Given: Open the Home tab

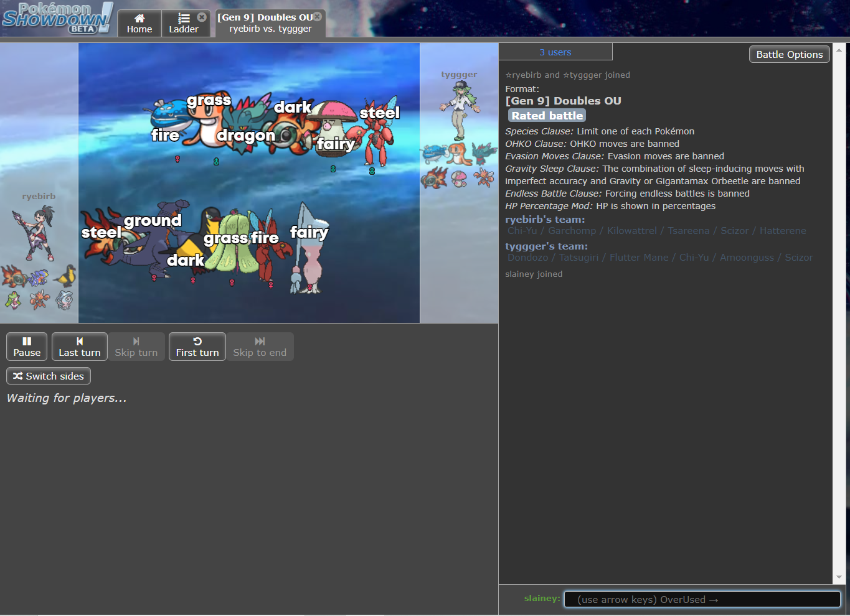Looking at the screenshot, I should [139, 24].
